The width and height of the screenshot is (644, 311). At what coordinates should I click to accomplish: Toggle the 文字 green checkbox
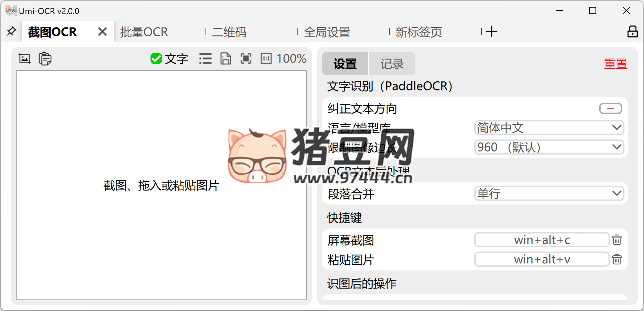[156, 59]
